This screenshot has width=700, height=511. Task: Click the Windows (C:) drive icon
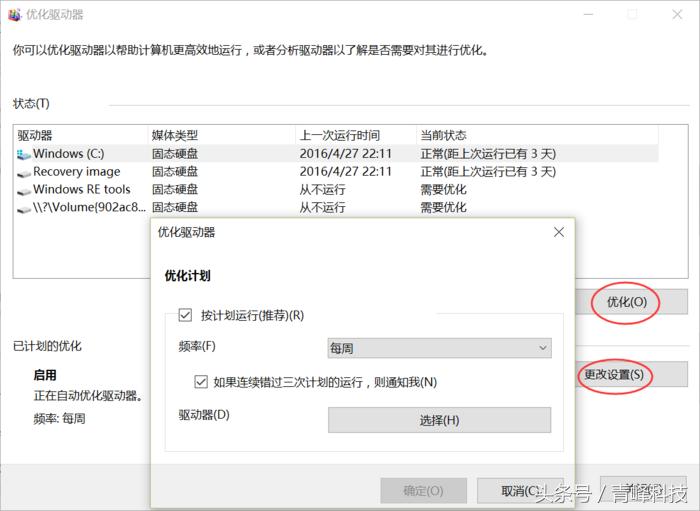click(24, 154)
